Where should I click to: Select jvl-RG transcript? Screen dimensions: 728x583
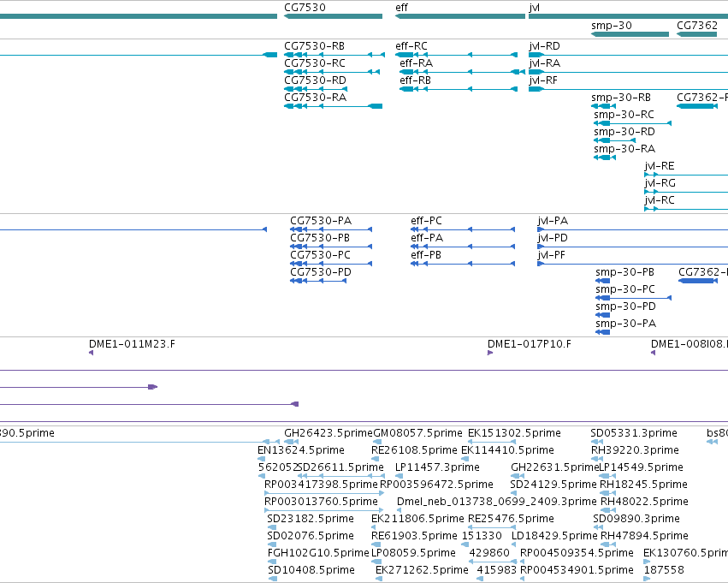(x=686, y=193)
